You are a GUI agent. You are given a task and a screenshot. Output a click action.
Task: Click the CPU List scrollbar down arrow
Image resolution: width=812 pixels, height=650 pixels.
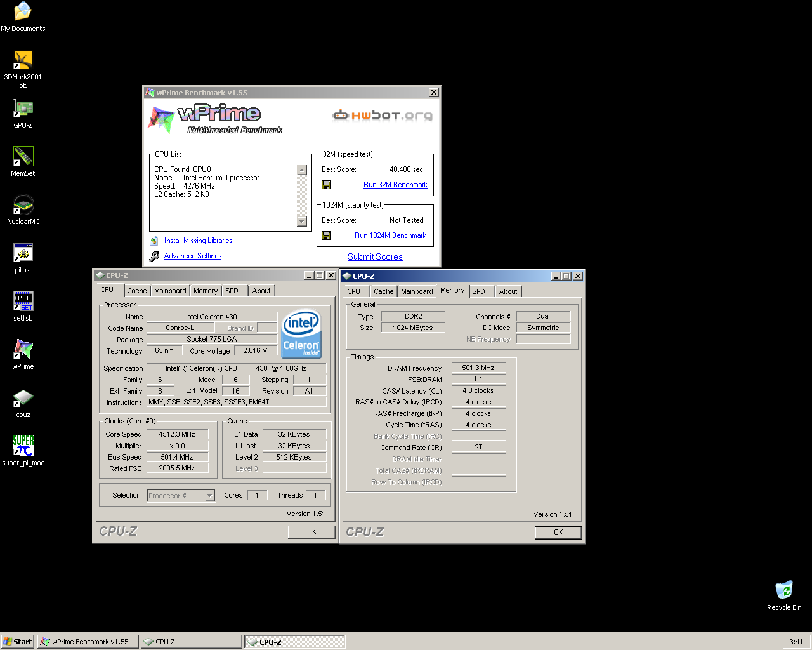[302, 222]
